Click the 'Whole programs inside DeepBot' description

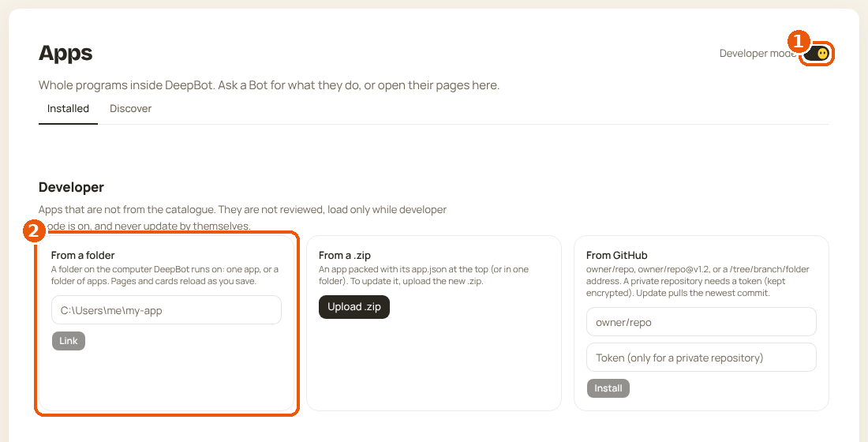point(269,85)
